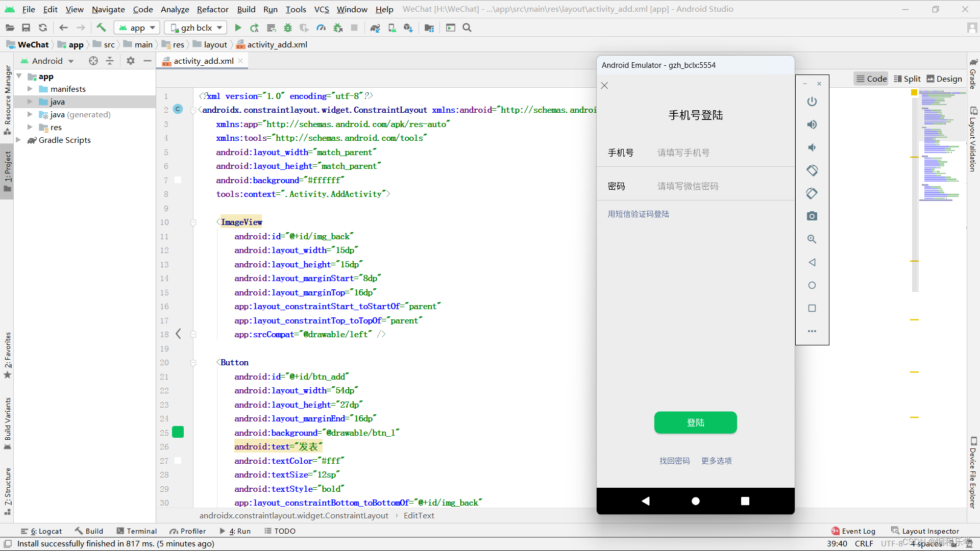Switch editor to Design view

[x=944, y=79]
